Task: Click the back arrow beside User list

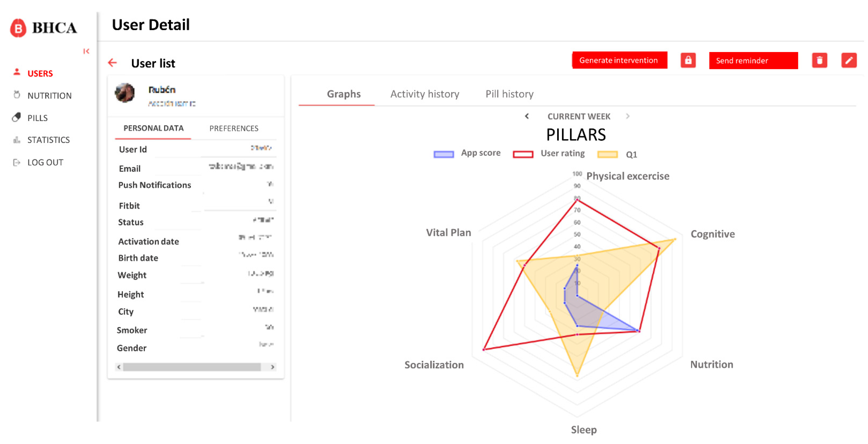Action: (x=112, y=63)
